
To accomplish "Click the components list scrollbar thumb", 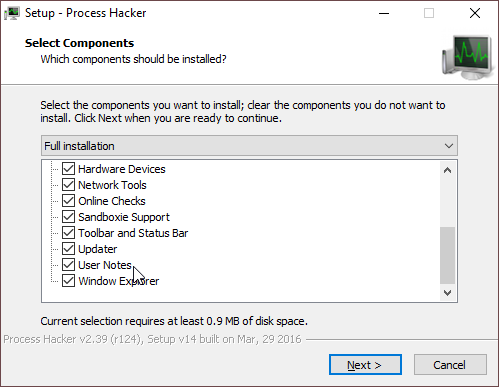I will coord(448,255).
